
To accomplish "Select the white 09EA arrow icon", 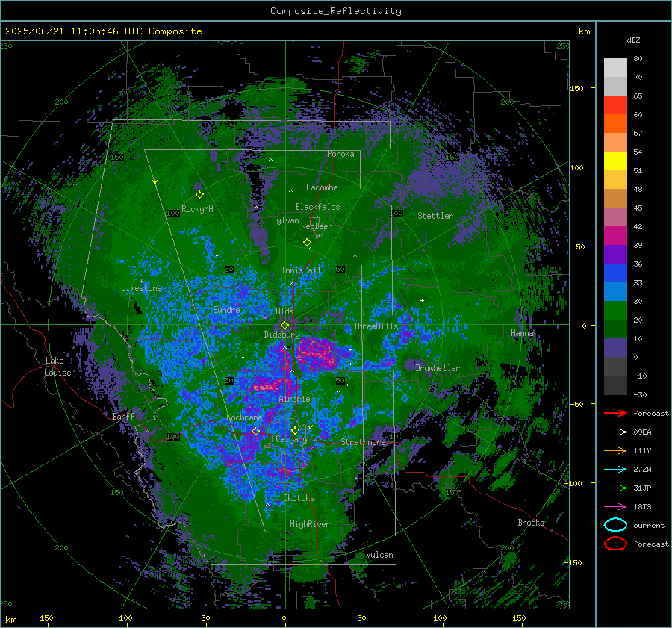I will coord(615,432).
